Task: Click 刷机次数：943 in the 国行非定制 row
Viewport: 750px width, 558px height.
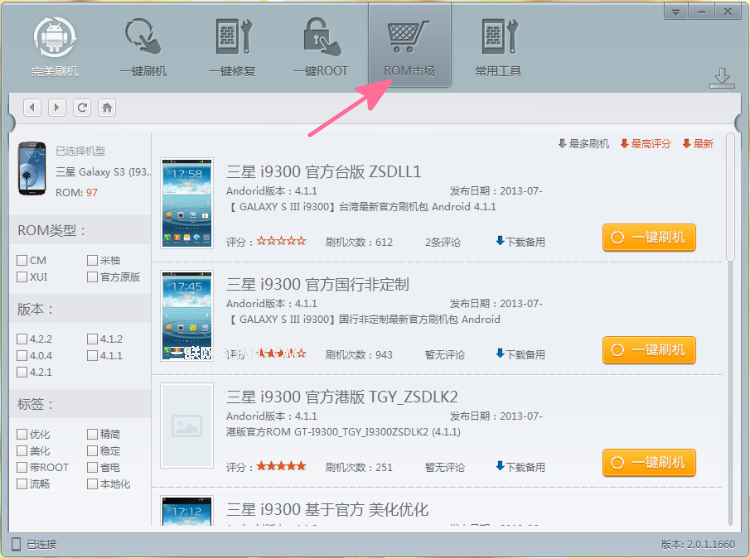Action: click(359, 355)
